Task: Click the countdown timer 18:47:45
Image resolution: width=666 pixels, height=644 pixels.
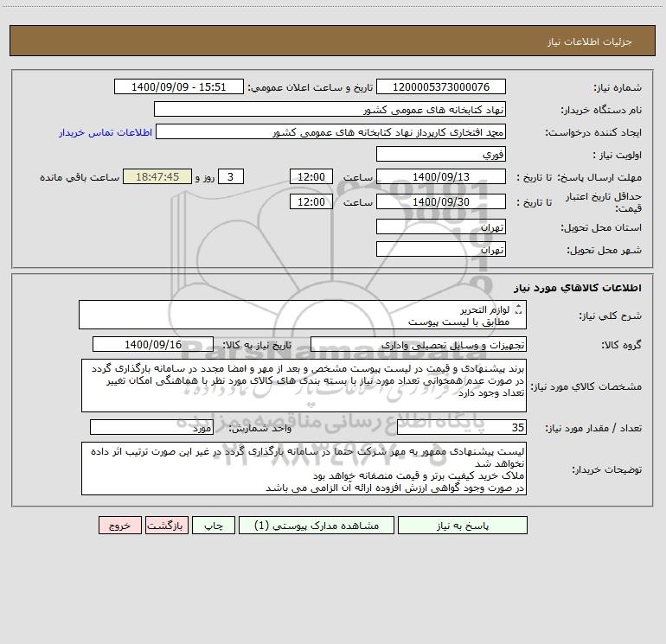Action: (157, 176)
